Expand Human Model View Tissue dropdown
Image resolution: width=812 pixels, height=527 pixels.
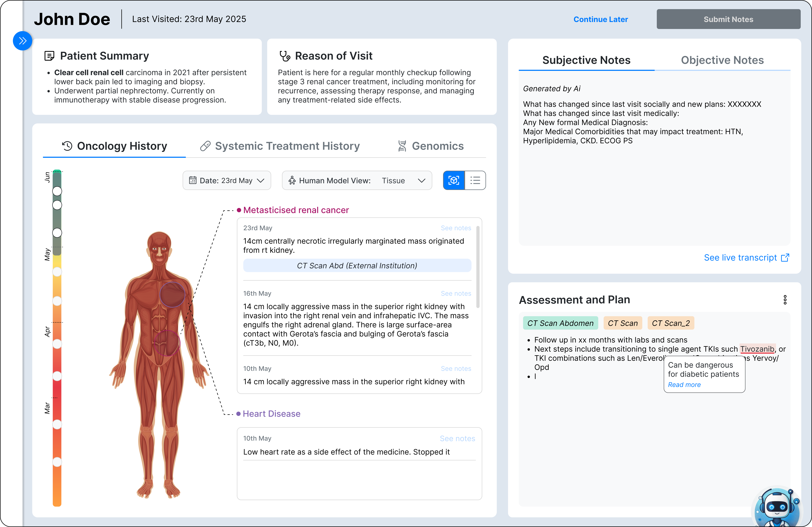pos(421,180)
